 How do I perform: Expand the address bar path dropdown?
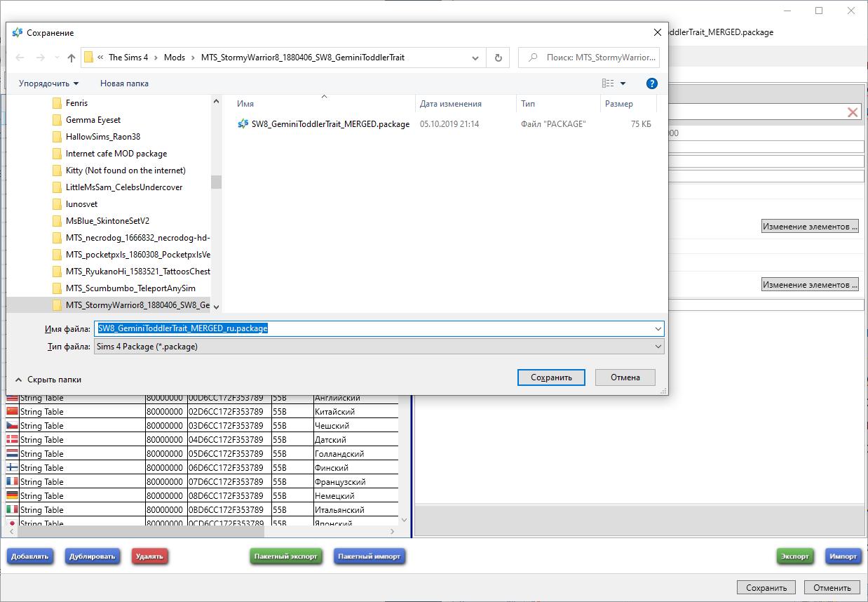coord(476,58)
